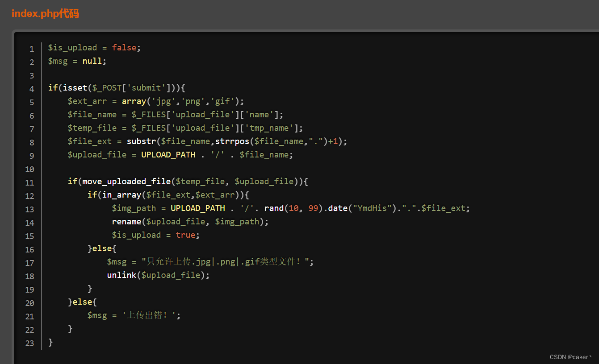This screenshot has width=599, height=364.
Task: Click line number 9 in gutter
Action: (32, 156)
